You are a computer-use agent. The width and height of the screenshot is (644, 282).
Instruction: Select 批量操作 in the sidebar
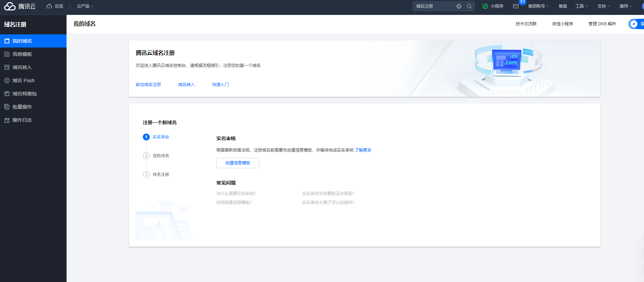(33, 107)
